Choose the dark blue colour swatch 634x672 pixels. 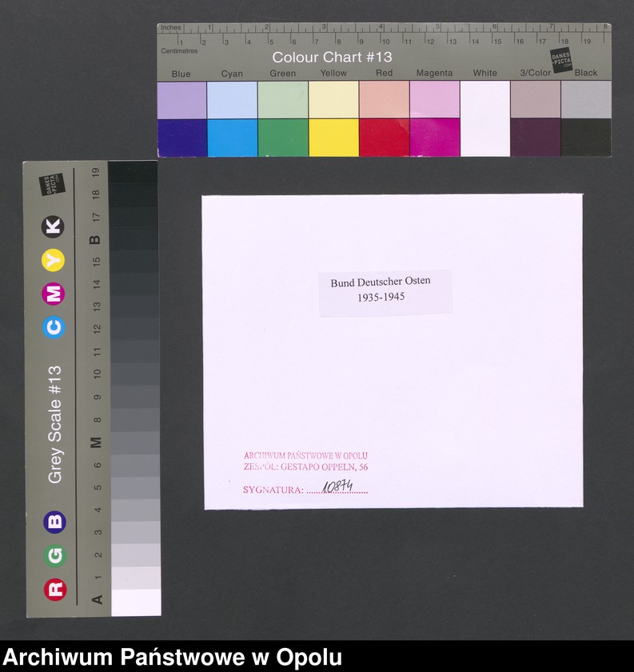coord(181,138)
